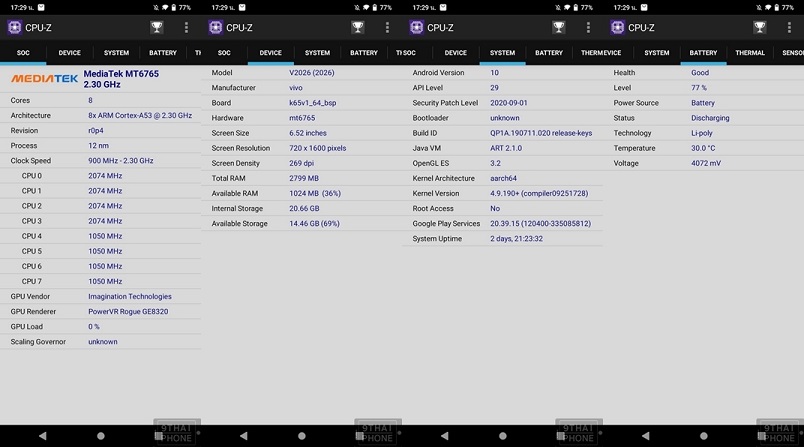
Task: Click the '14.46 GB (69%)' available storage value
Action: pyautogui.click(x=314, y=224)
